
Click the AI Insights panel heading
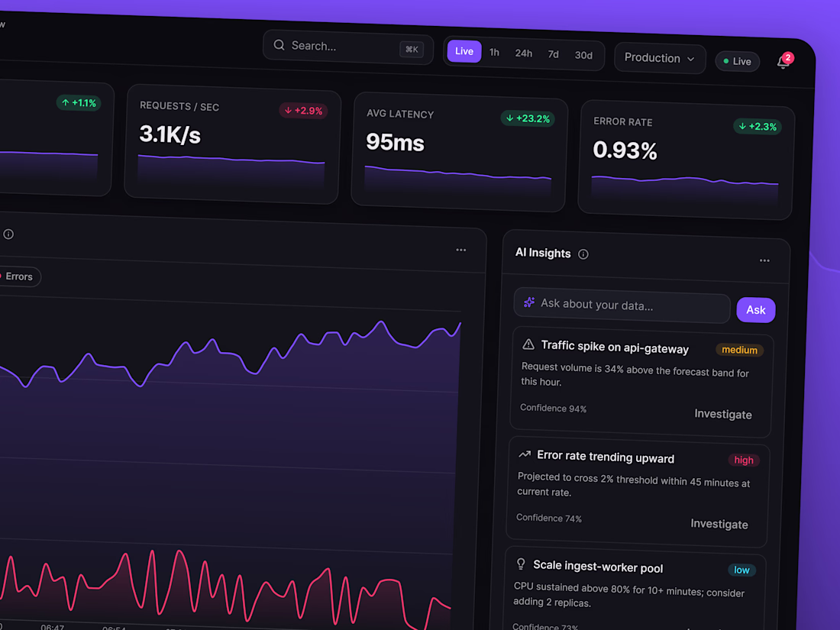coord(543,253)
